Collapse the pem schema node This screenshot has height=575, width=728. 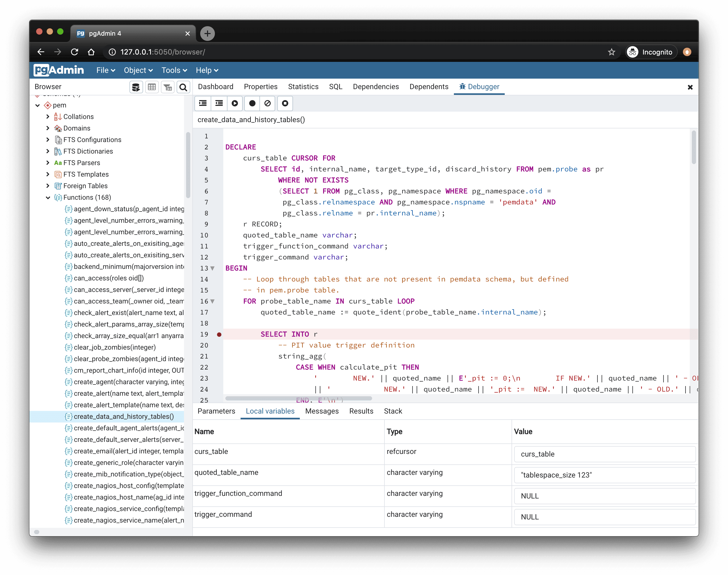[37, 105]
